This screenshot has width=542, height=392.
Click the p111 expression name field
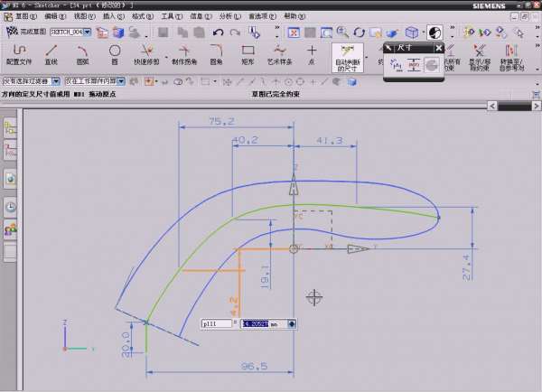[x=215, y=322]
